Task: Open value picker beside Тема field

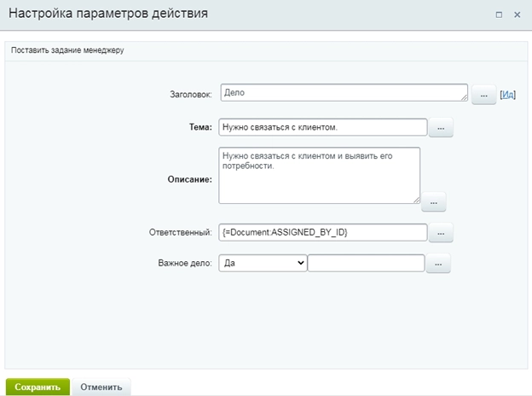Action: tap(441, 128)
